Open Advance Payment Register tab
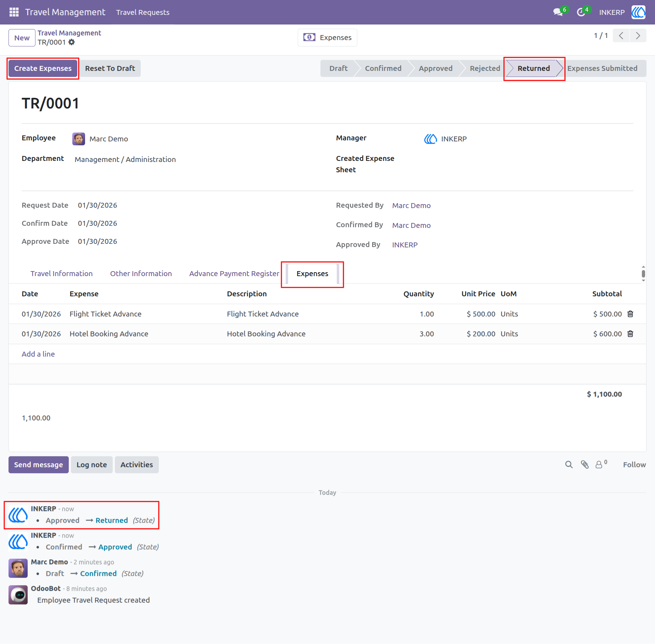 pos(234,273)
